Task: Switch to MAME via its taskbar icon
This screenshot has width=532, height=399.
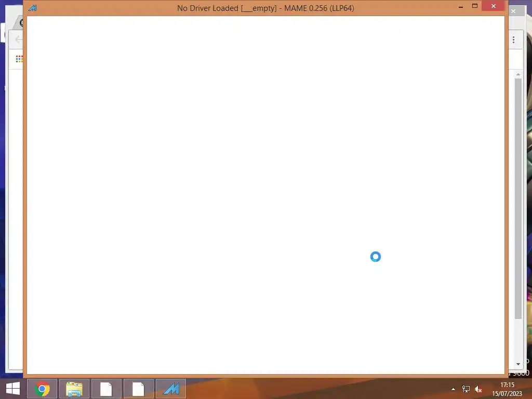Action: point(171,389)
